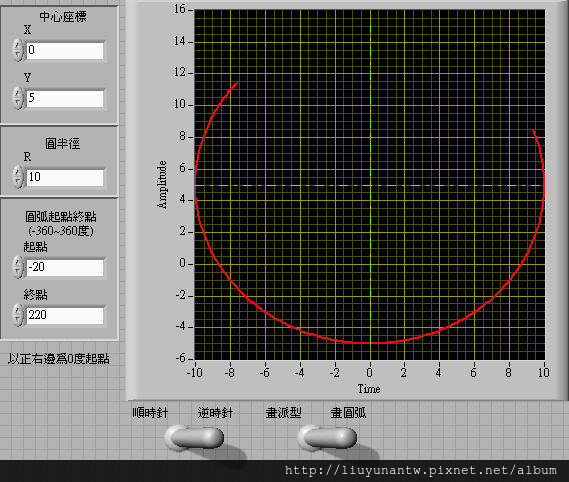Click the Time axis label
Image resolution: width=569 pixels, height=482 pixels.
click(x=369, y=389)
